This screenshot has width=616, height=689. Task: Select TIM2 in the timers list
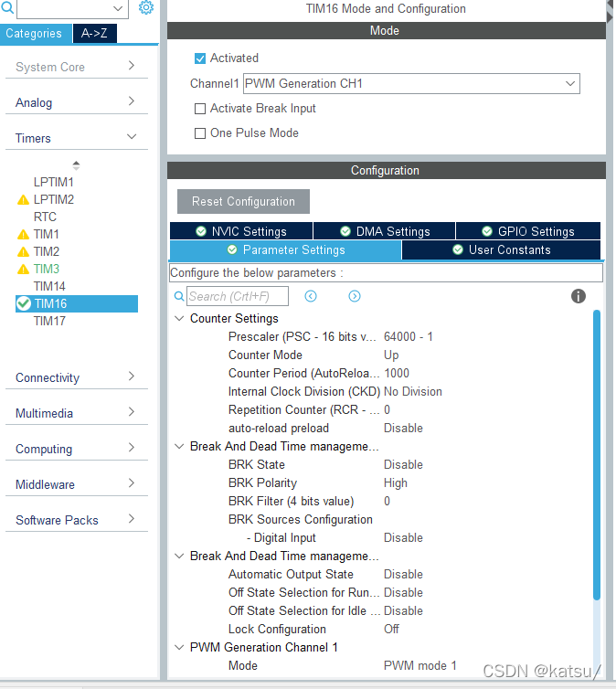click(46, 251)
